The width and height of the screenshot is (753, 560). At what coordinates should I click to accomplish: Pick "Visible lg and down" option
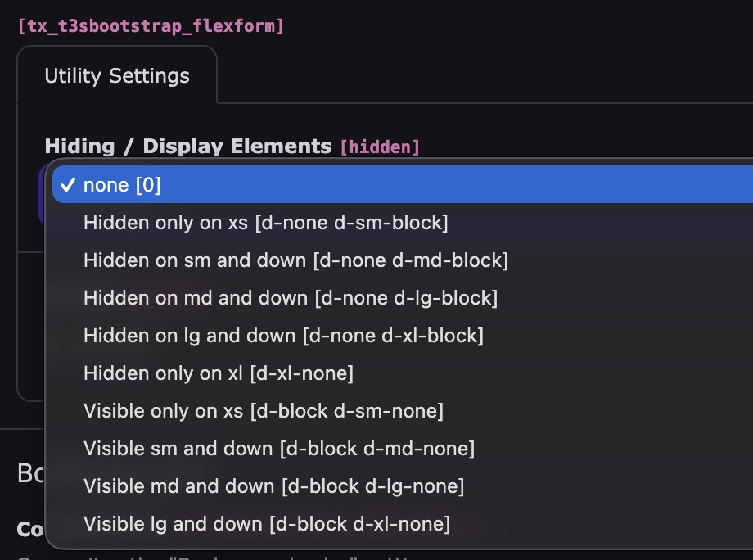click(x=266, y=524)
